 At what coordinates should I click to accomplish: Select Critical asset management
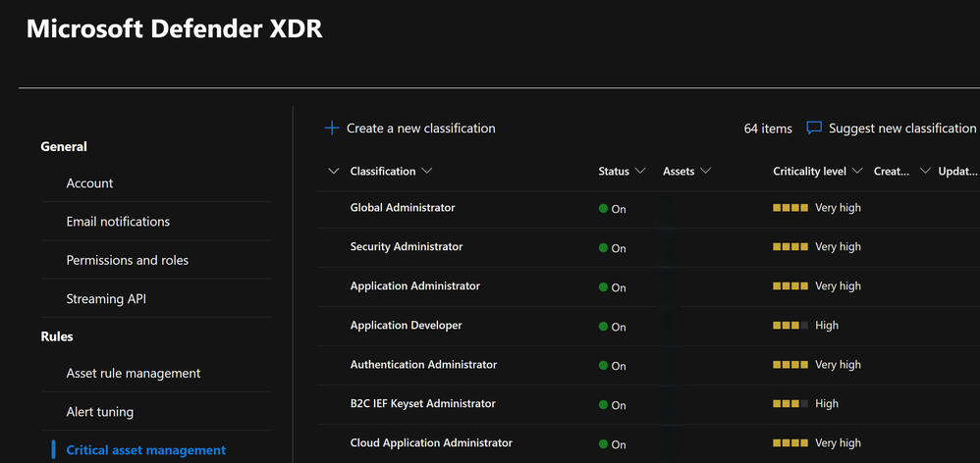pos(146,450)
